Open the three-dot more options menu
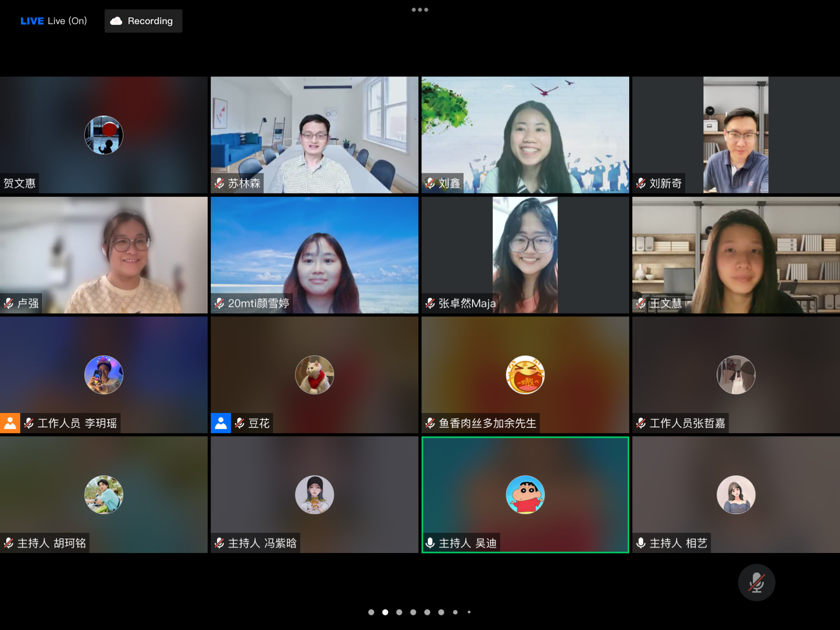Screen dimensions: 840x630 click(x=420, y=10)
